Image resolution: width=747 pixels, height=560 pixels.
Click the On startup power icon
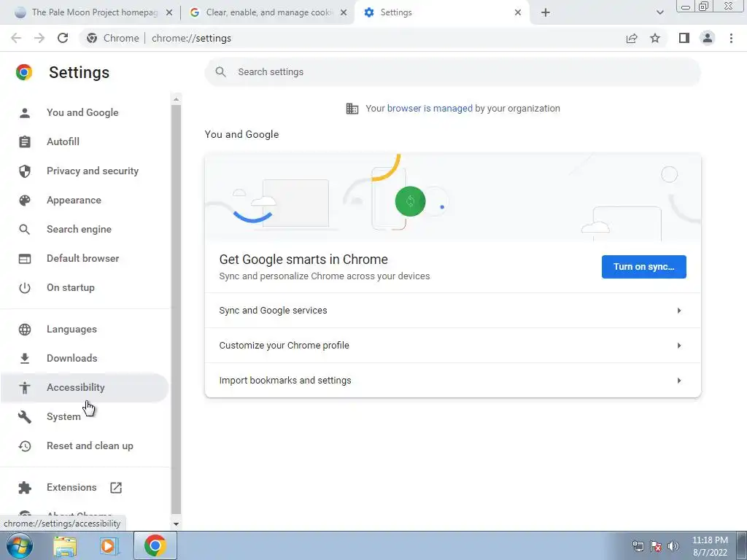tap(25, 288)
